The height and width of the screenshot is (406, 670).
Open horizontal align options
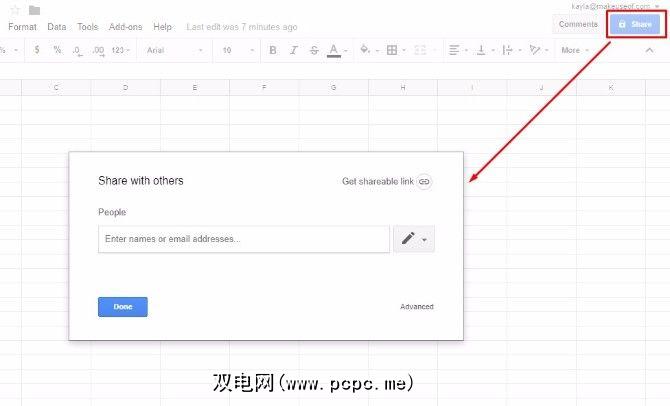point(454,50)
